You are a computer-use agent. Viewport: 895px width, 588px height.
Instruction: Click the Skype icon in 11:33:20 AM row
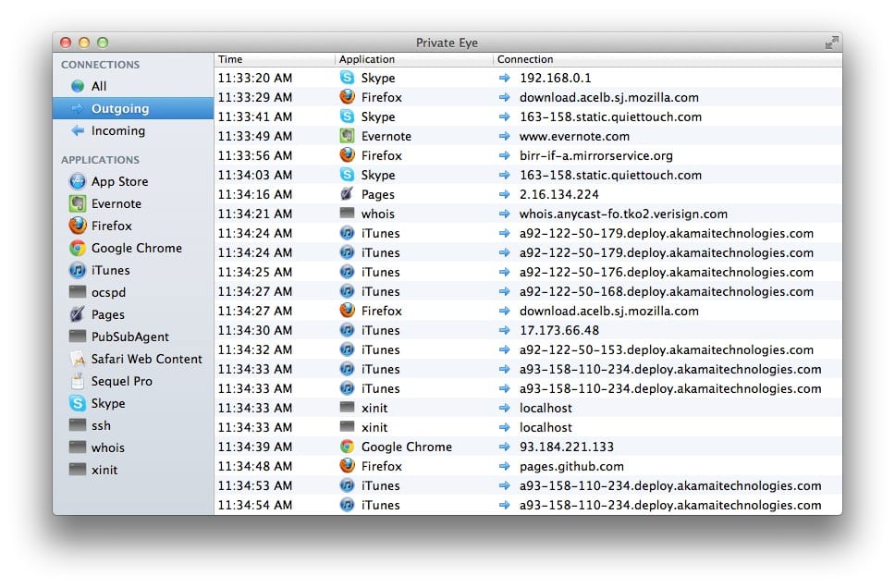347,77
